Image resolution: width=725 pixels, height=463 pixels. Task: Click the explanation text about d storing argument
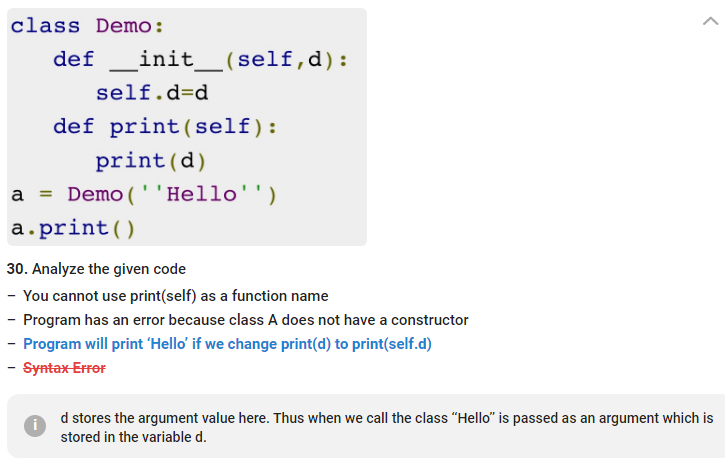click(x=386, y=427)
